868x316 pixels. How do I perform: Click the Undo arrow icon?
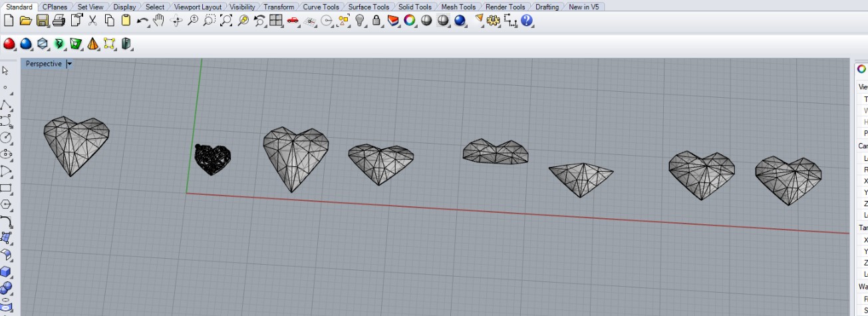[142, 21]
